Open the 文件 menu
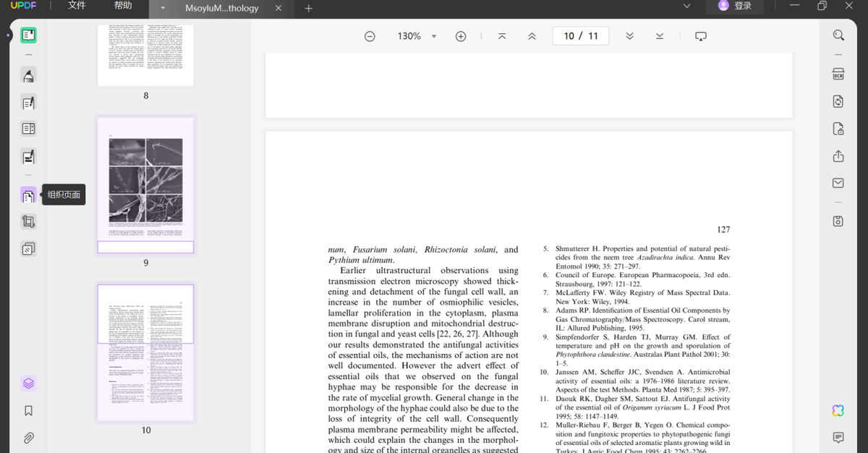This screenshot has height=453, width=868. (x=77, y=7)
